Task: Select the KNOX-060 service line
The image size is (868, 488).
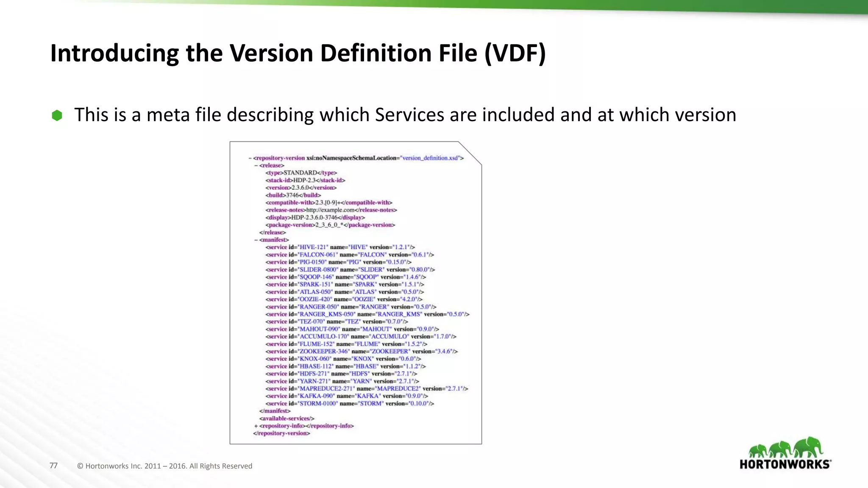Action: (x=343, y=359)
